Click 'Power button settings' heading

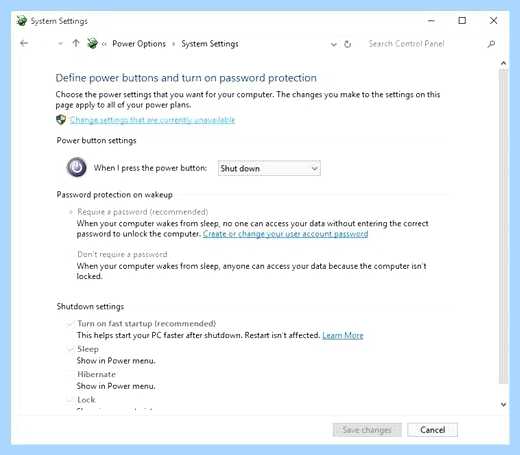[96, 140]
